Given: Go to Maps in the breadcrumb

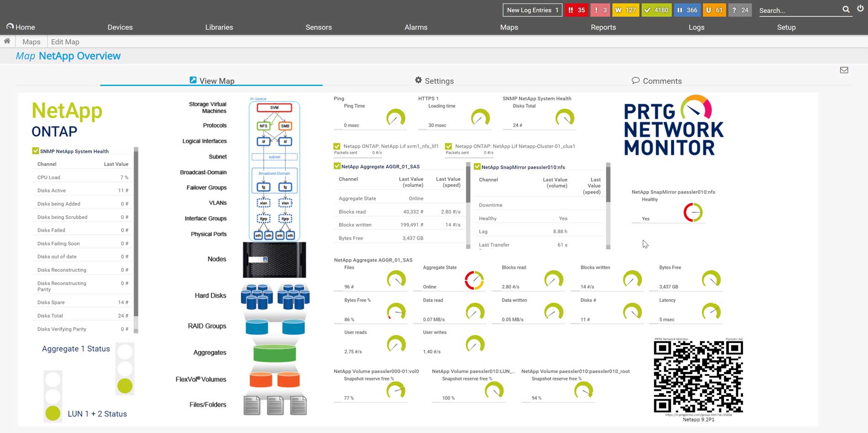Looking at the screenshot, I should click(32, 42).
